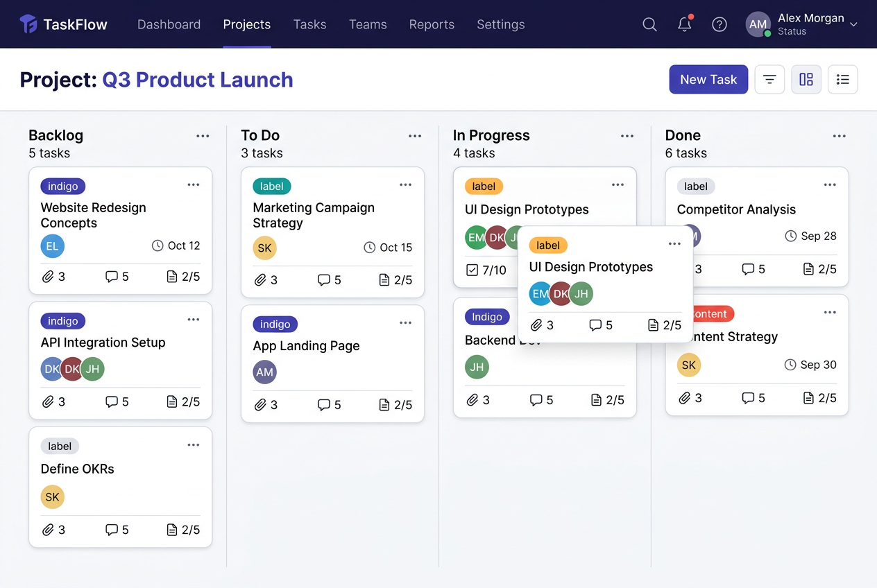
Task: Open Q3 Product Launch project title
Action: click(198, 80)
